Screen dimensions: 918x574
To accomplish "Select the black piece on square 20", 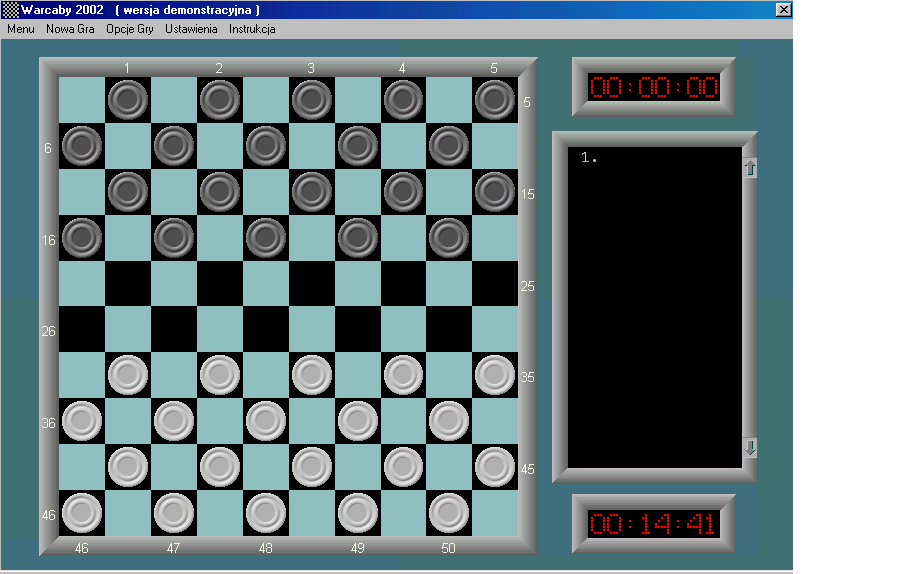I will point(449,238).
